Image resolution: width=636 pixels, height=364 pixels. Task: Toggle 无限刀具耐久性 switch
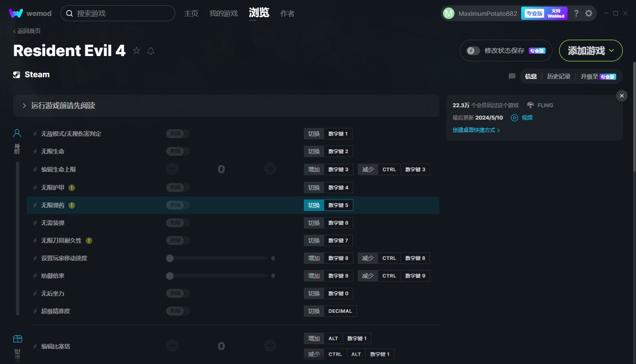[178, 240]
